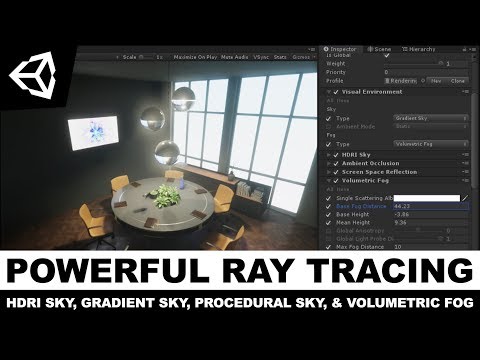Toggle the Ambient Mode override checkbox

click(329, 127)
